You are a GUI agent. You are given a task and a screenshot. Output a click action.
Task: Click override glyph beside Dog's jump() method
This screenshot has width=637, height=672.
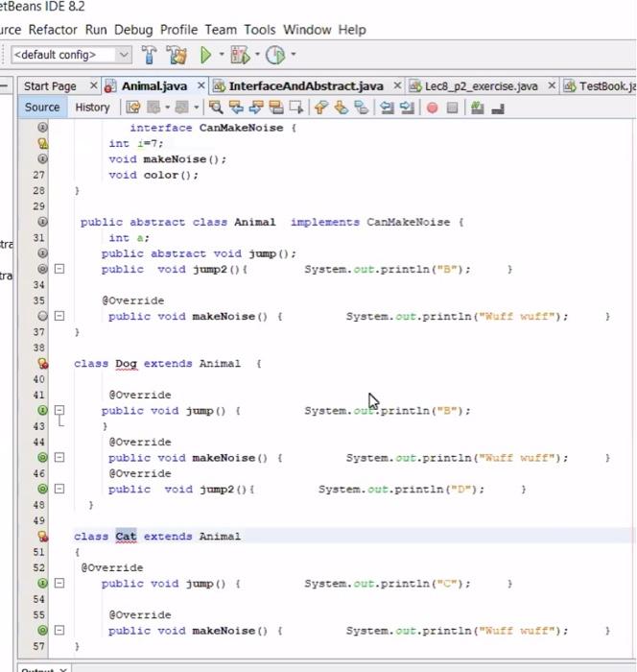42,410
